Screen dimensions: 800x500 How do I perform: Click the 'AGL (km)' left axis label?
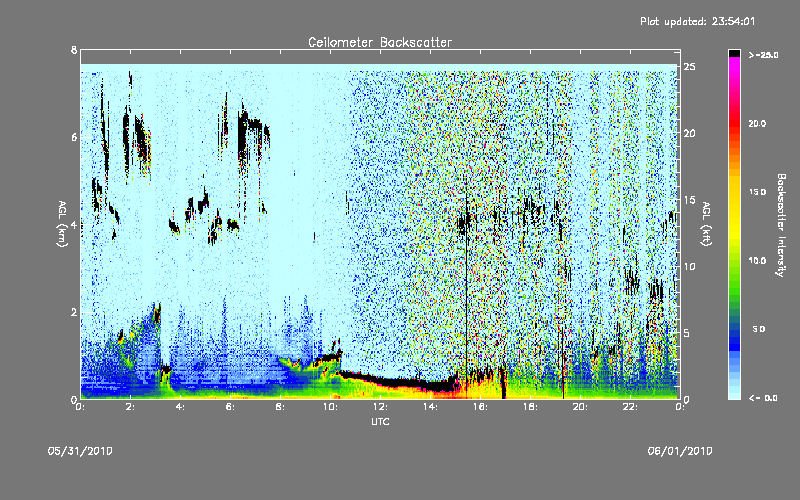62,223
